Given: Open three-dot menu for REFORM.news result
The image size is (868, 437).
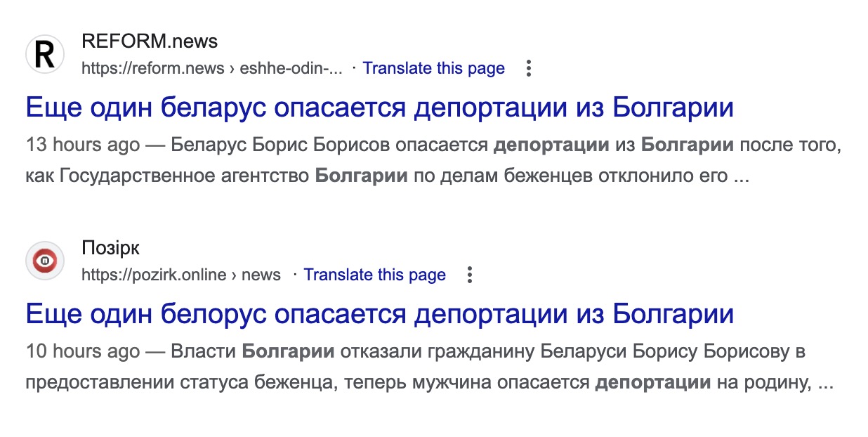Looking at the screenshot, I should pyautogui.click(x=529, y=68).
